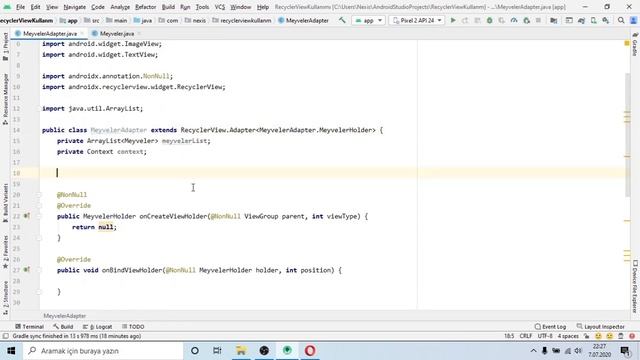
Task: Open the AVD Manager icon
Action: click(593, 20)
